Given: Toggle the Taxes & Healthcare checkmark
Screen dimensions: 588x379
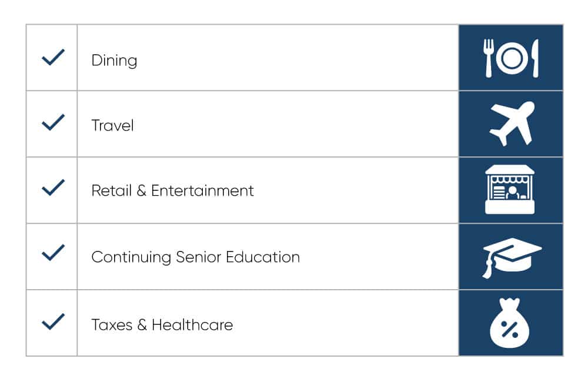Looking at the screenshot, I should 53,321.
